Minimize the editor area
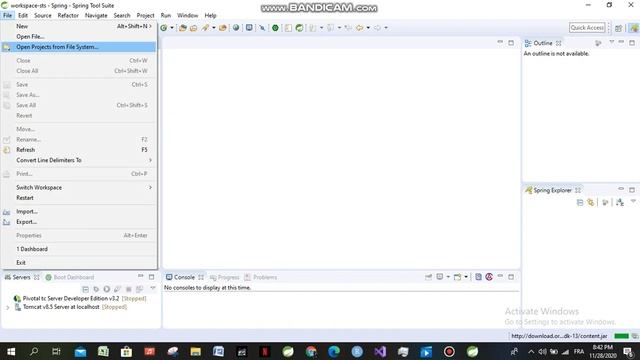 [x=500, y=42]
